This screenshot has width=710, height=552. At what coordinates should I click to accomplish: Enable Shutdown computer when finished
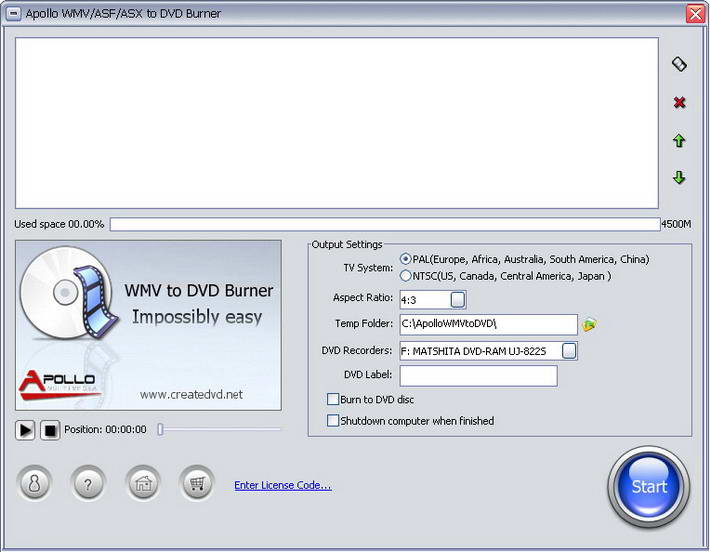[x=333, y=421]
